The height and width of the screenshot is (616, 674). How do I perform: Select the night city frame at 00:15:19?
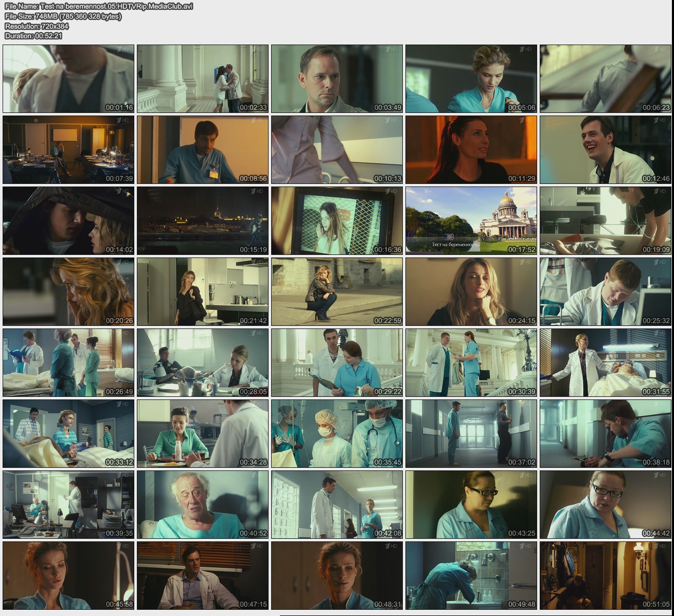tap(203, 221)
